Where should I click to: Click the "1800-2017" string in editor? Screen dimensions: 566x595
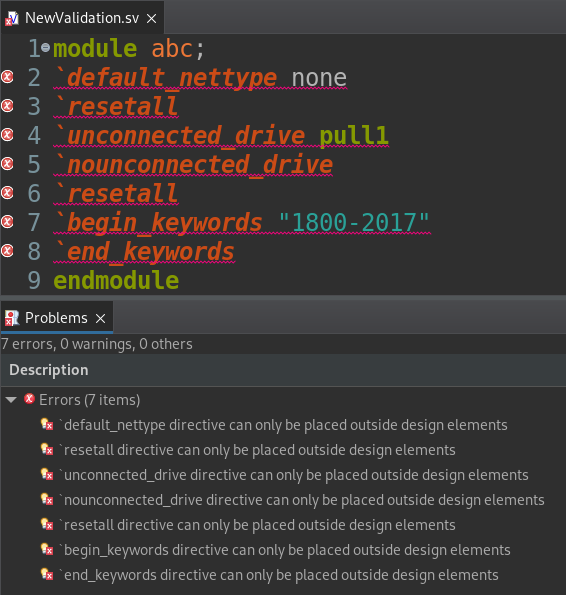pyautogui.click(x=354, y=222)
